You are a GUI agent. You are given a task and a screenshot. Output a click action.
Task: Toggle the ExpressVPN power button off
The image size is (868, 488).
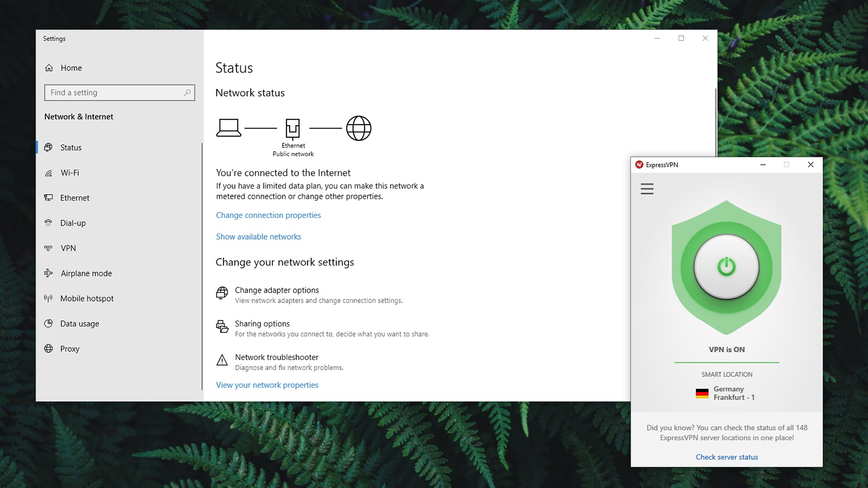pos(726,267)
